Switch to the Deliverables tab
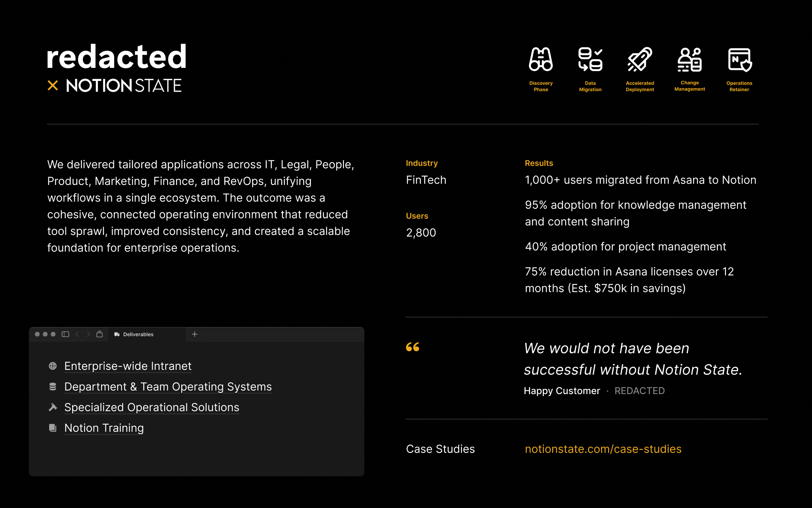Viewport: 812px width, 508px height. tap(138, 335)
